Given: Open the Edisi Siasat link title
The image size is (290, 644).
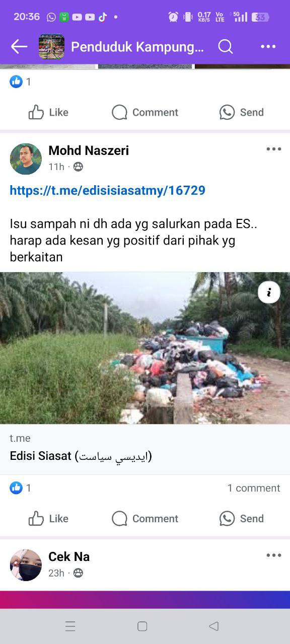Looking at the screenshot, I should [x=81, y=456].
